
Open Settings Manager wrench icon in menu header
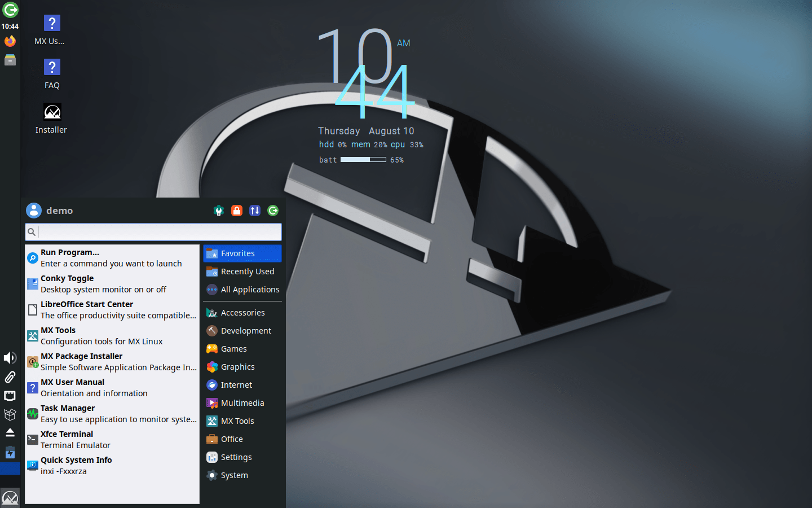click(219, 211)
